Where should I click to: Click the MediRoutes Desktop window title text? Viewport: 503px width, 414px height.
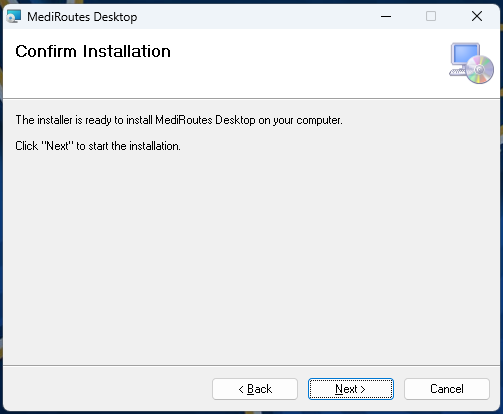click(82, 17)
